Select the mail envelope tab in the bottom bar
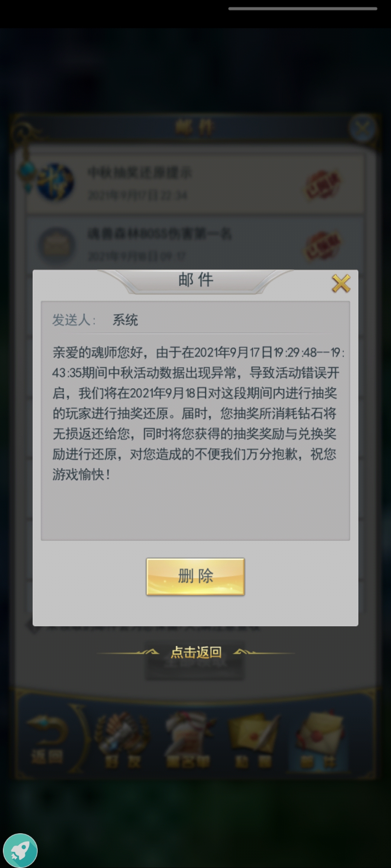This screenshot has width=391, height=868. coord(319,739)
